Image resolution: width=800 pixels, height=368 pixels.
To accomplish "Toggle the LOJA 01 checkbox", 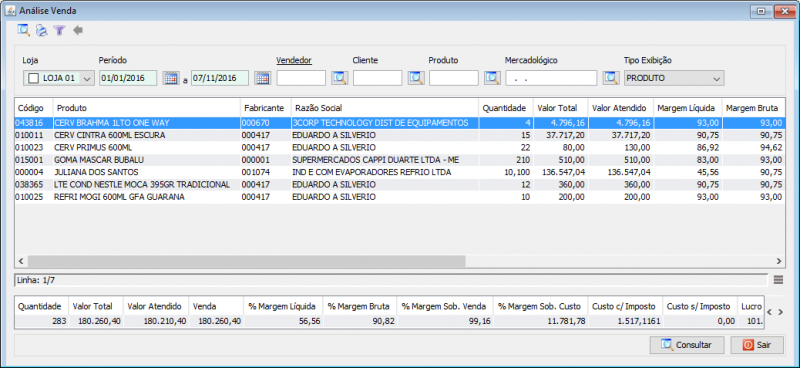I will (34, 78).
